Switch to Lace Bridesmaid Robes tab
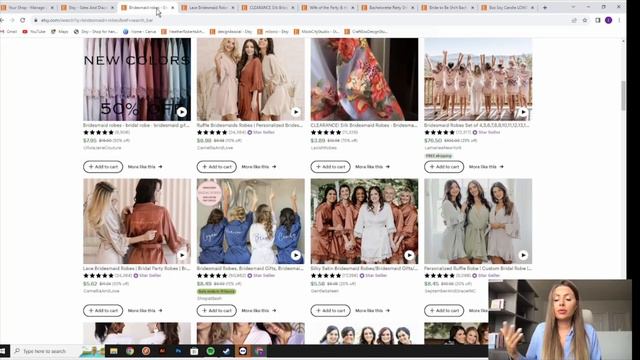Screen dimensions: 640x360 pos(208,7)
